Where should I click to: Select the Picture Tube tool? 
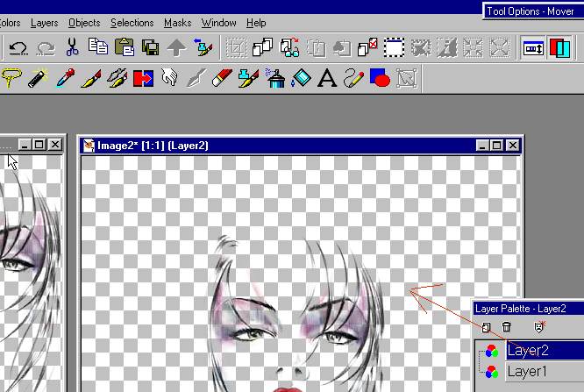pyautogui.click(x=248, y=78)
